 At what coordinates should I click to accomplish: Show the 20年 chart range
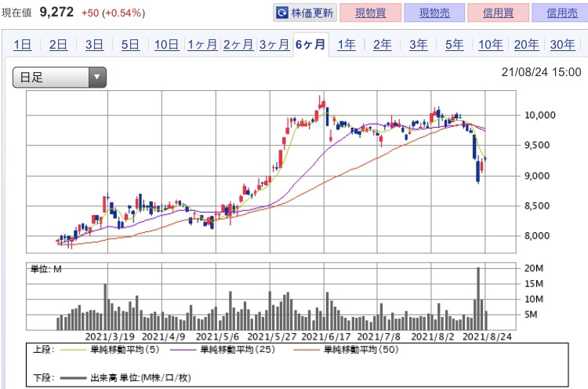click(527, 45)
